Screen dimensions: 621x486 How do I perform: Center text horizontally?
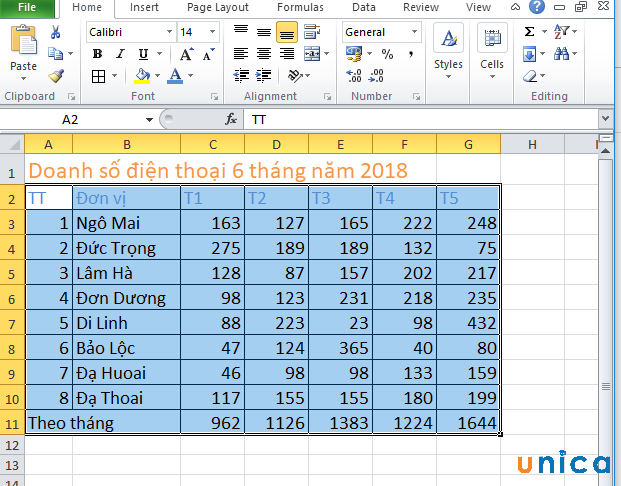point(264,53)
